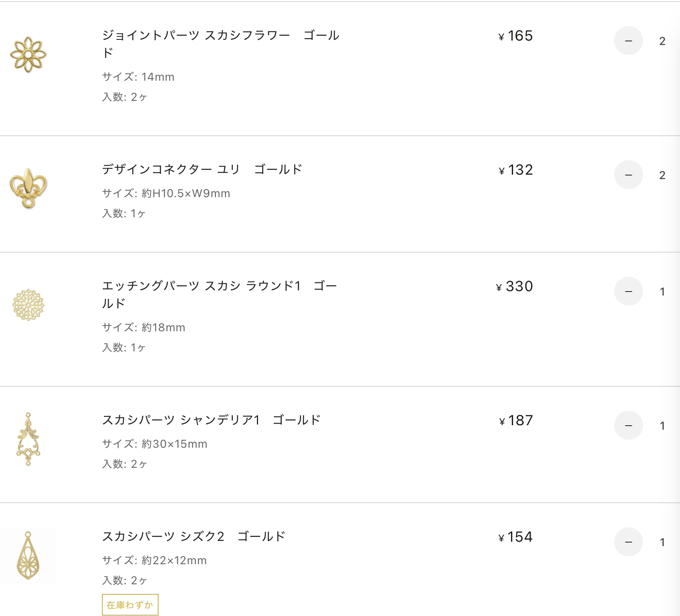Image resolution: width=680 pixels, height=616 pixels.
Task: Open the gold flower part thumbnail
Action: (28, 55)
